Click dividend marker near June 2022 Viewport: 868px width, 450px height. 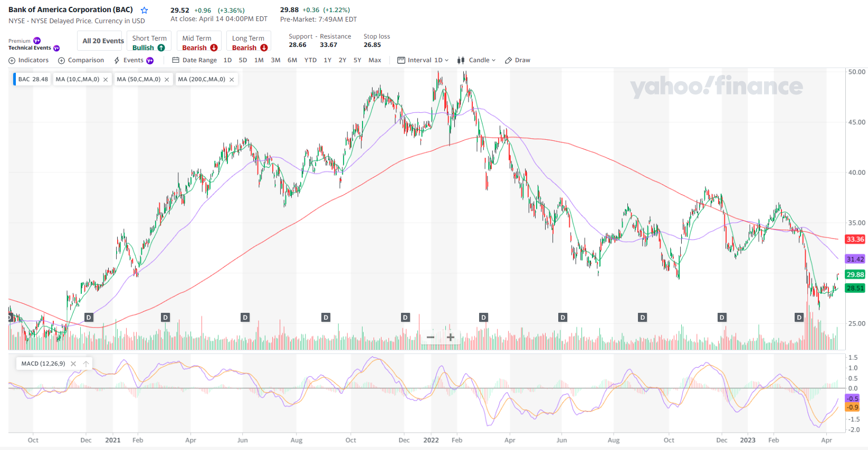tap(563, 318)
